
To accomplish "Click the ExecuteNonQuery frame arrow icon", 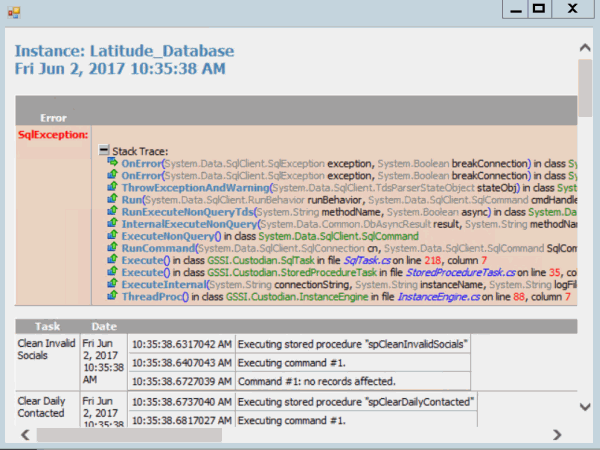I will pyautogui.click(x=114, y=236).
